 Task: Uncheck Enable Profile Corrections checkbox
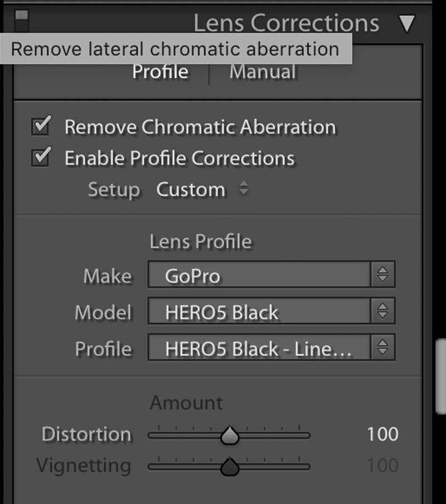click(41, 157)
